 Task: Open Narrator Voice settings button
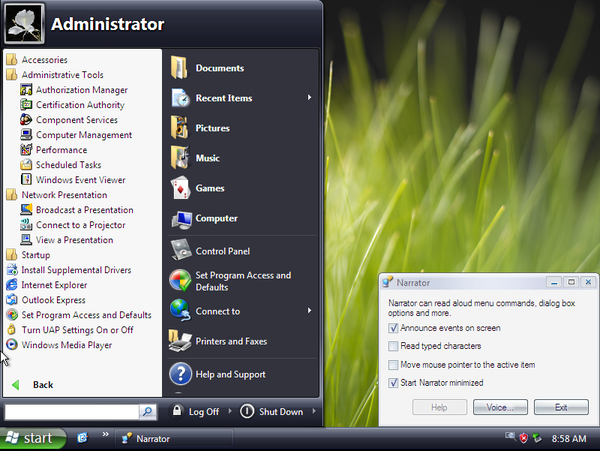500,407
